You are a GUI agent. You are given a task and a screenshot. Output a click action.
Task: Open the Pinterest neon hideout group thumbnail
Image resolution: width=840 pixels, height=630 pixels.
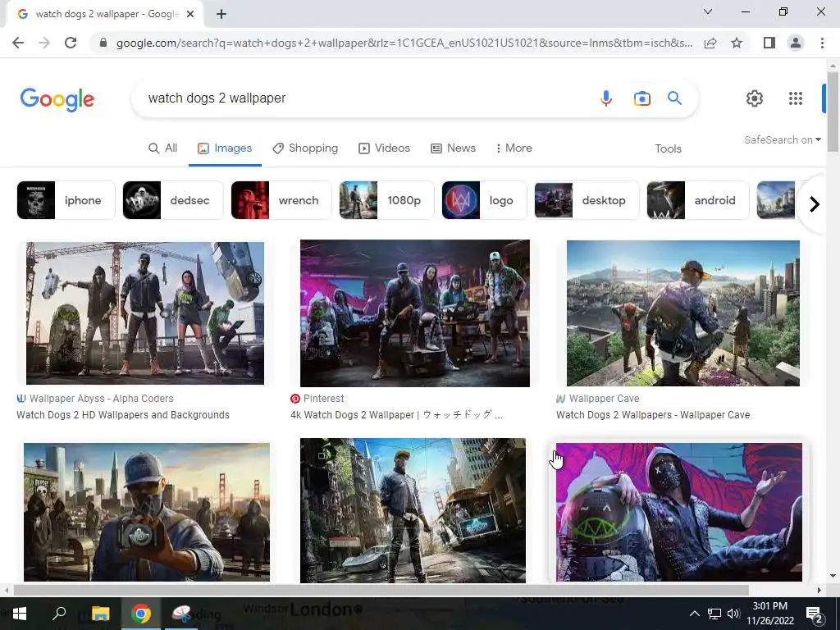414,313
